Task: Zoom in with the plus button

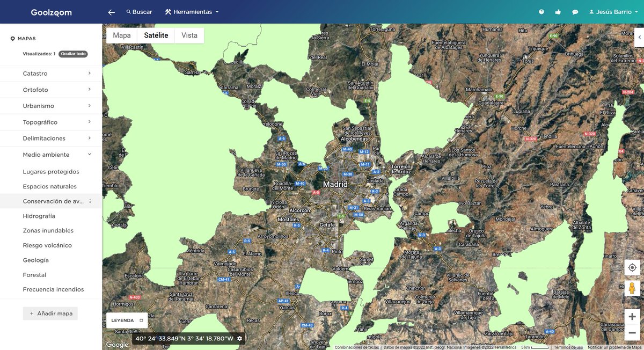Action: coord(632,317)
